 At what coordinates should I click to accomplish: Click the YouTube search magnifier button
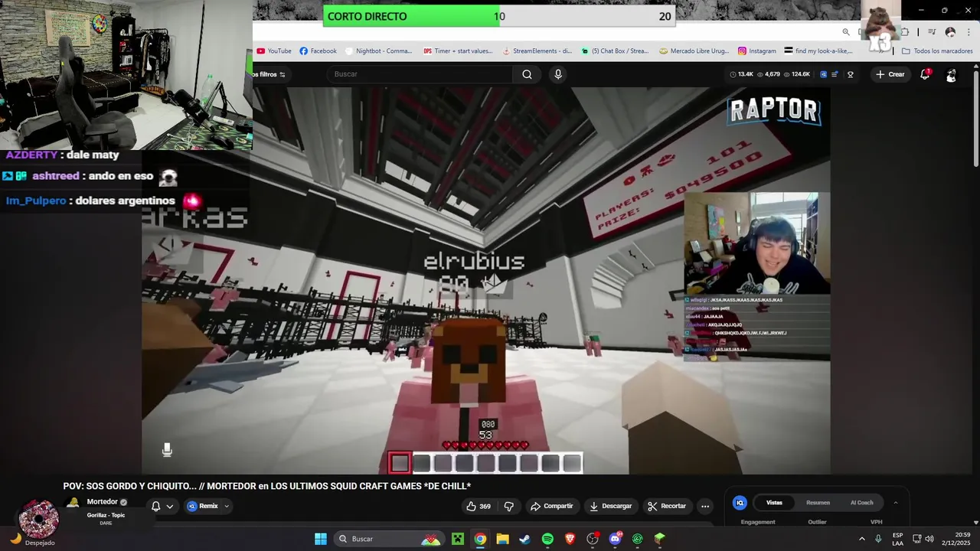(x=527, y=74)
